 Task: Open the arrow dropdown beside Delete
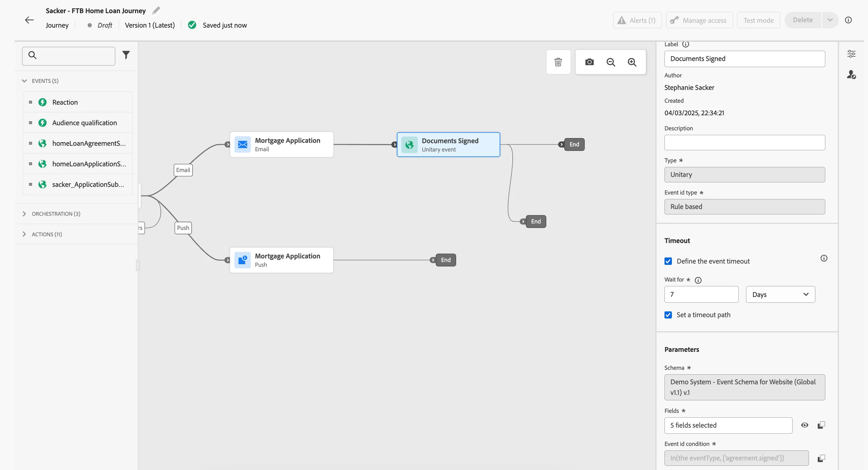[830, 20]
